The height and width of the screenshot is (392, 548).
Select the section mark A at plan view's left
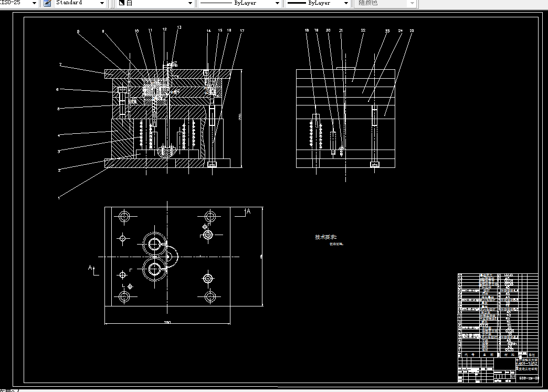click(90, 268)
